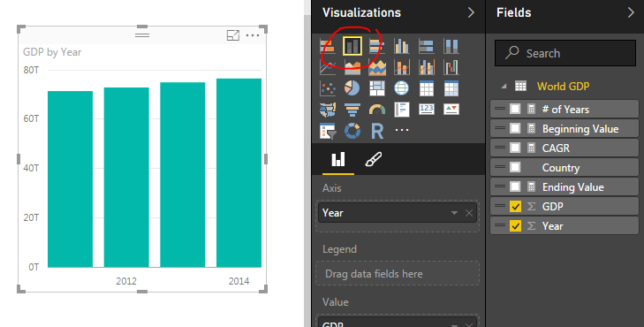Collapse the Visualizations pane chevron
The image size is (644, 327).
pos(471,12)
